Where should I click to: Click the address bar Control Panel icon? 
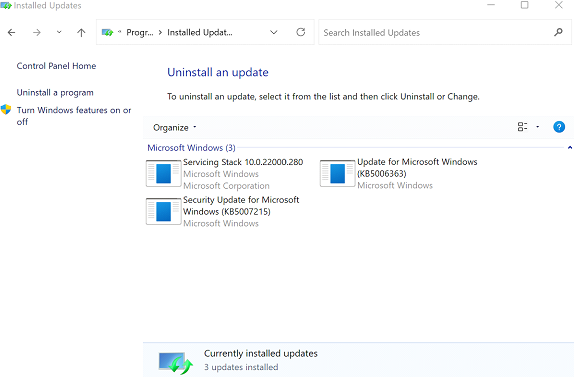(107, 33)
